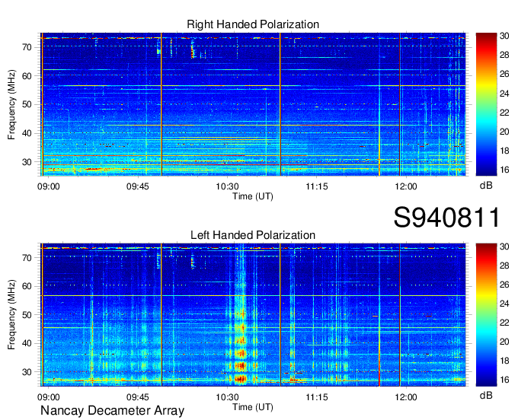Viewport: 518px width, 420px height.
Task: Click the 12:00 tick on Left Handed plot
Action: 406,397
